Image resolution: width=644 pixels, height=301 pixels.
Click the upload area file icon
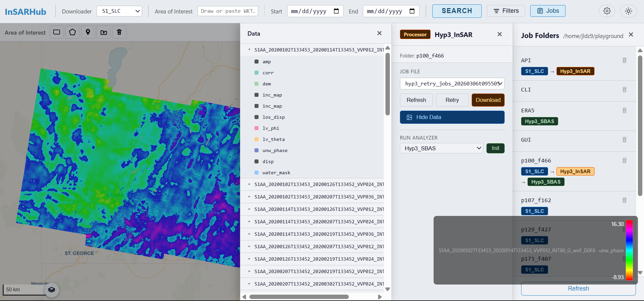(104, 32)
